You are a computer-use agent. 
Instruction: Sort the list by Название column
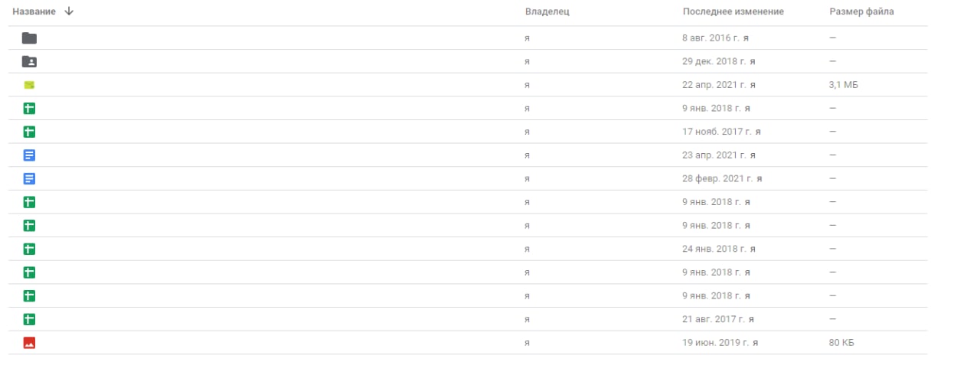point(34,11)
